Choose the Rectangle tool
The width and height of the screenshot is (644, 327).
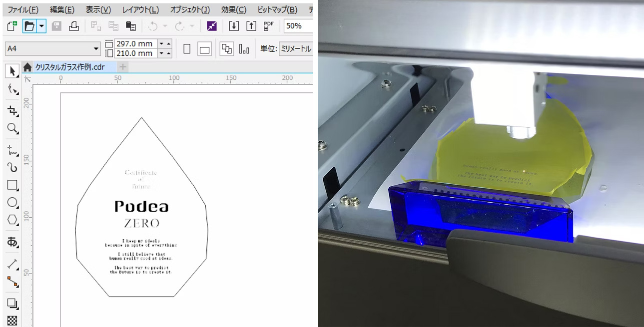12,185
